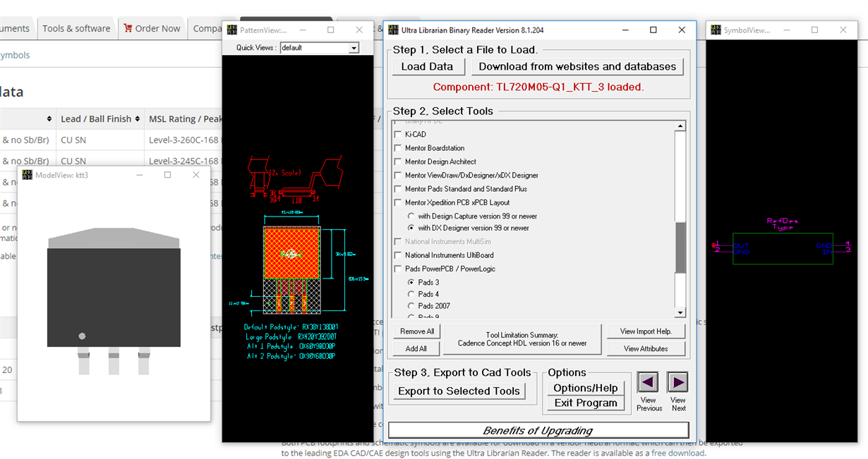Minimize the PatternView window
This screenshot has width=868, height=459.
click(303, 30)
